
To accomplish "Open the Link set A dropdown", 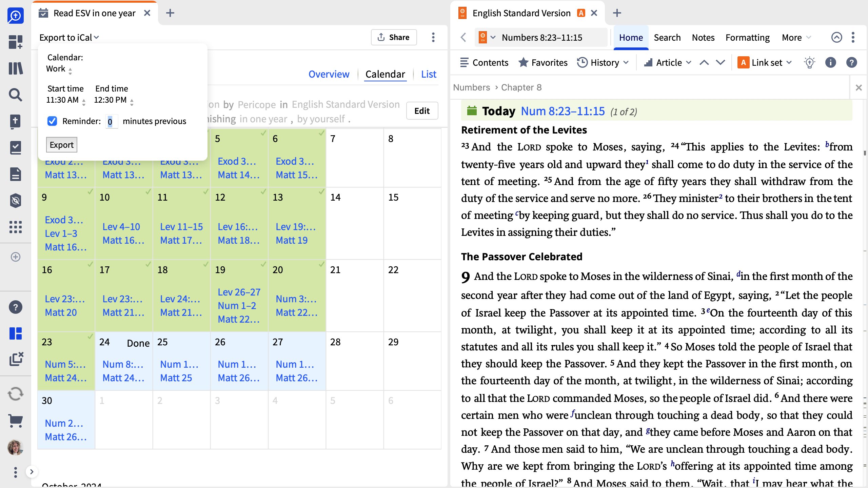I will click(765, 63).
